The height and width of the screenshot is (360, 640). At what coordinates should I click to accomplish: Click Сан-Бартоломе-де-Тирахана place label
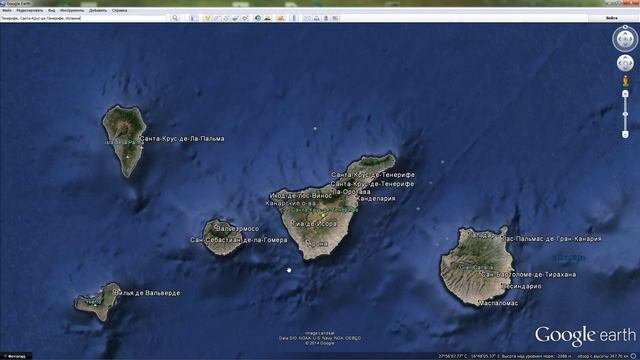[x=529, y=274]
